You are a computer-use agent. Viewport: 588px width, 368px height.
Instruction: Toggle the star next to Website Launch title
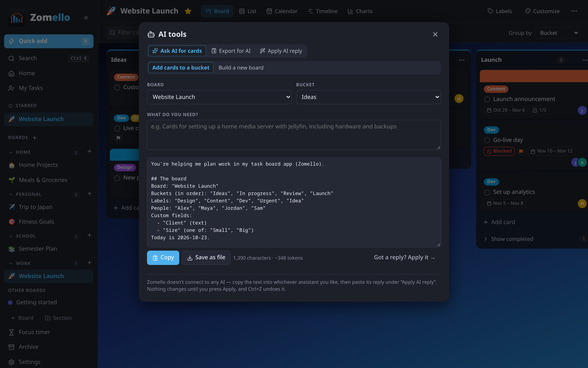coord(188,11)
